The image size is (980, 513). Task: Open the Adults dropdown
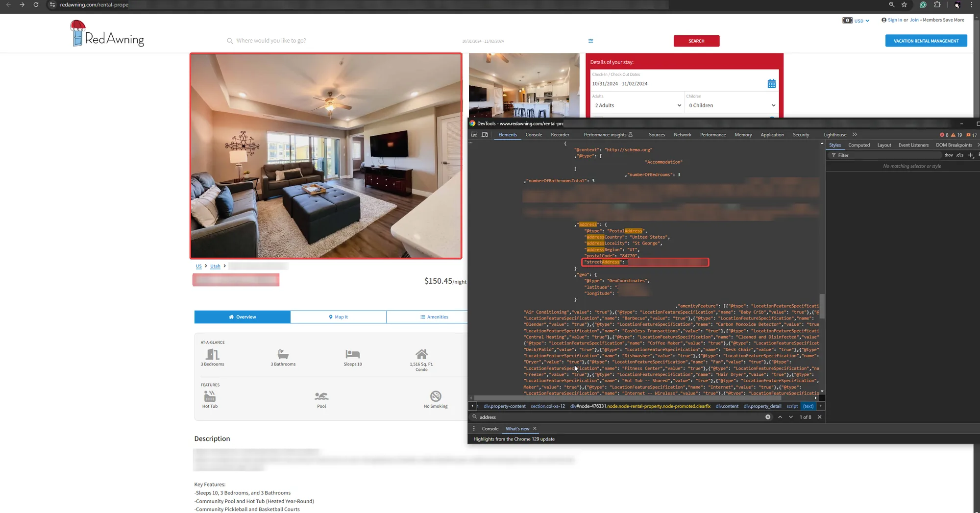tap(637, 105)
